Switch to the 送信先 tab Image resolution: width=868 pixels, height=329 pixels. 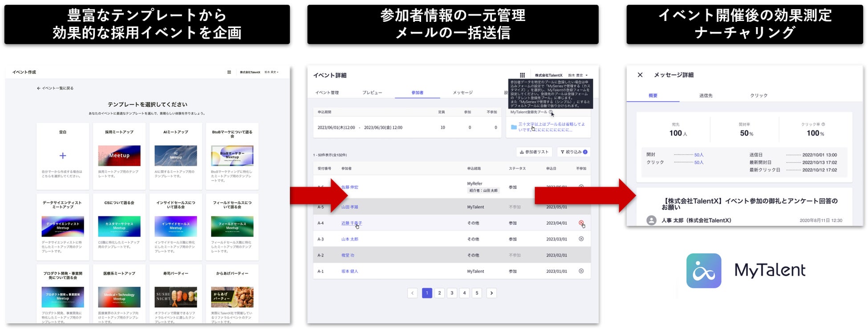click(x=706, y=96)
